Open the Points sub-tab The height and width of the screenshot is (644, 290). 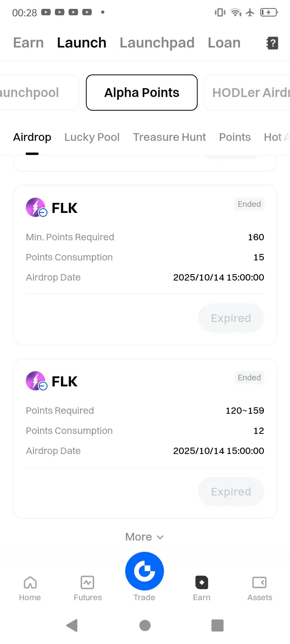click(235, 137)
